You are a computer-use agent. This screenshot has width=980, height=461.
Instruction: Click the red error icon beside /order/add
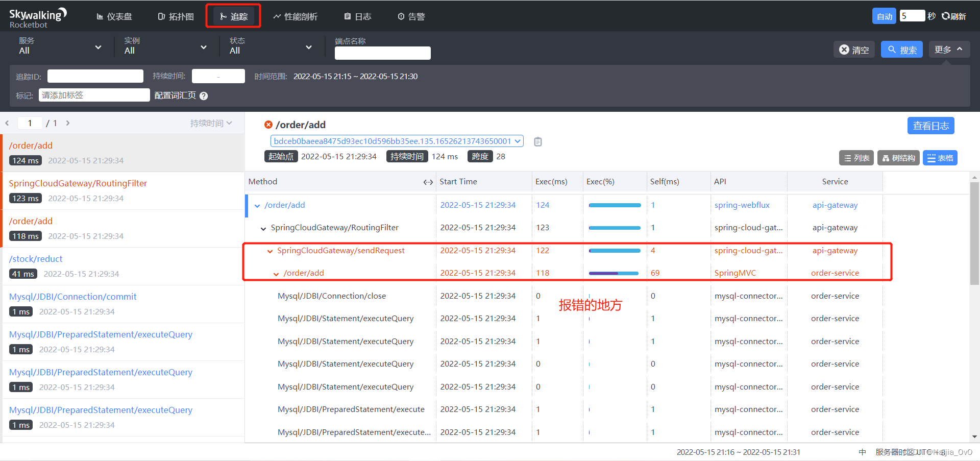point(268,125)
